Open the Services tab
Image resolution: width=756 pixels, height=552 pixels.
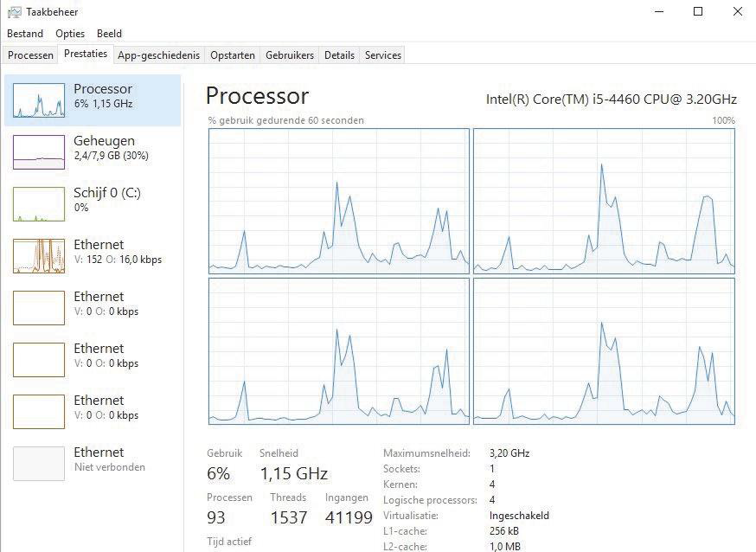pyautogui.click(x=383, y=55)
